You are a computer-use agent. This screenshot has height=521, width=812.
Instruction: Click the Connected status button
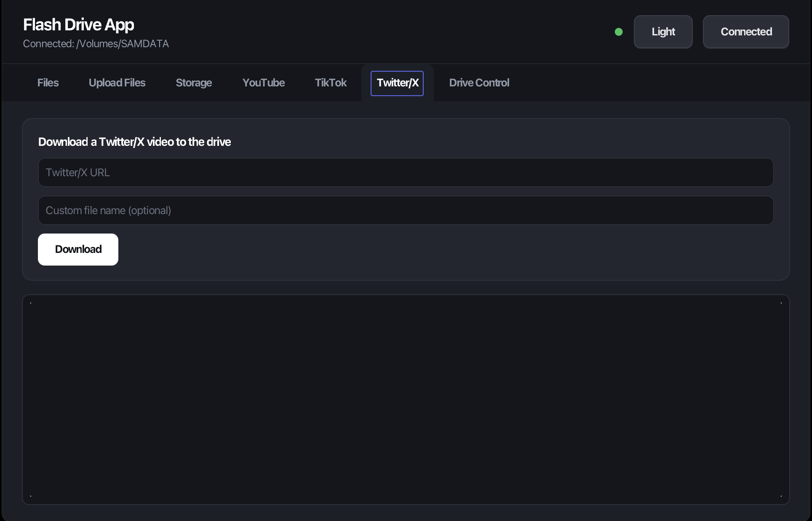[x=746, y=32]
